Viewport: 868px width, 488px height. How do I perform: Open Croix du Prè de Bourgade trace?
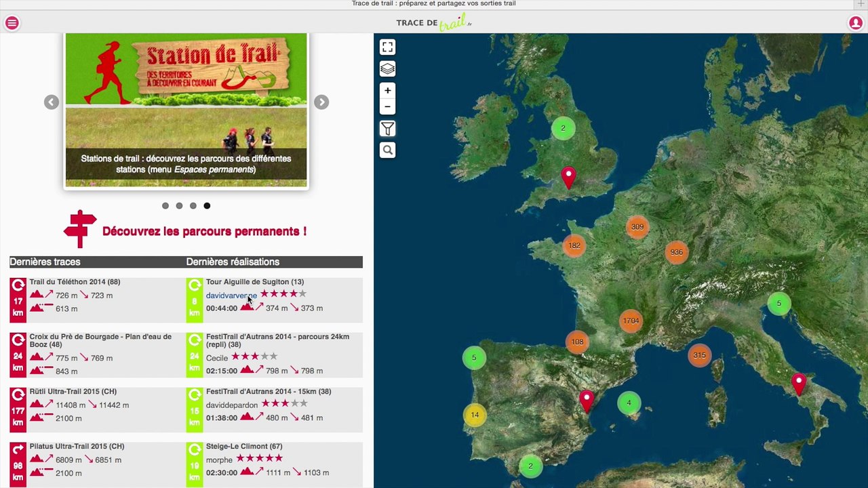coord(100,340)
